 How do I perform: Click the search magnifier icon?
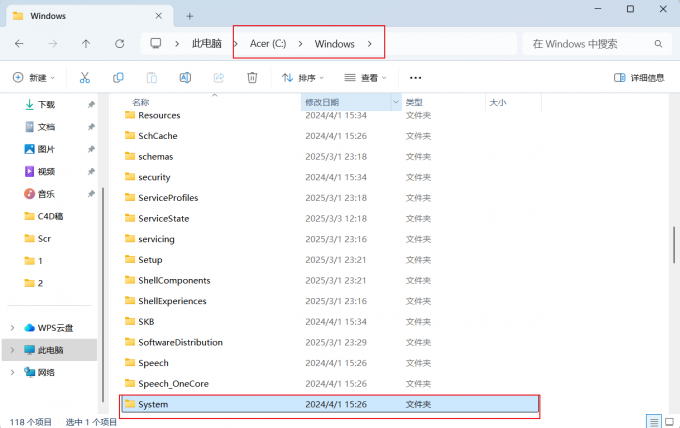point(658,44)
